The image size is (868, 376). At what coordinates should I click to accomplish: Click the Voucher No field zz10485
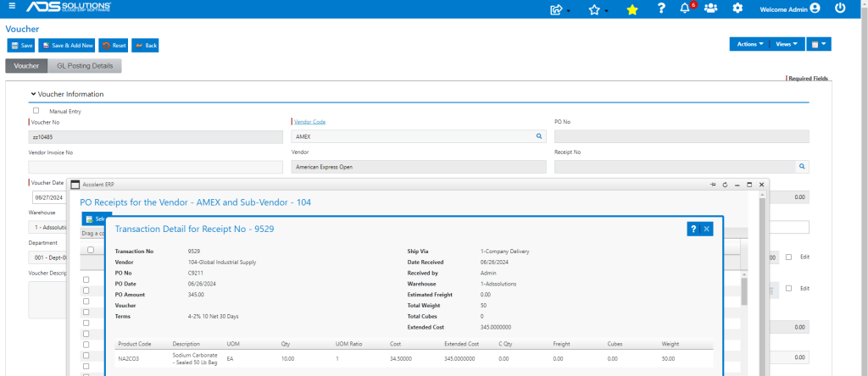(x=155, y=136)
